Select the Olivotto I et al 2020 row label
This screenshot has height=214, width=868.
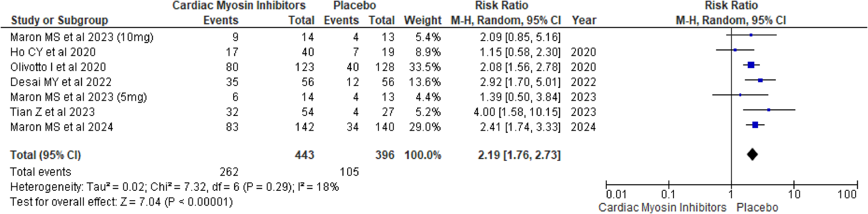pyautogui.click(x=58, y=67)
